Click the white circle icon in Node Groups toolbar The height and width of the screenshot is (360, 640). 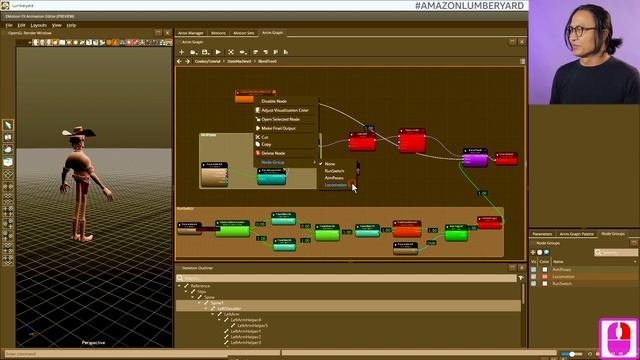tap(540, 253)
